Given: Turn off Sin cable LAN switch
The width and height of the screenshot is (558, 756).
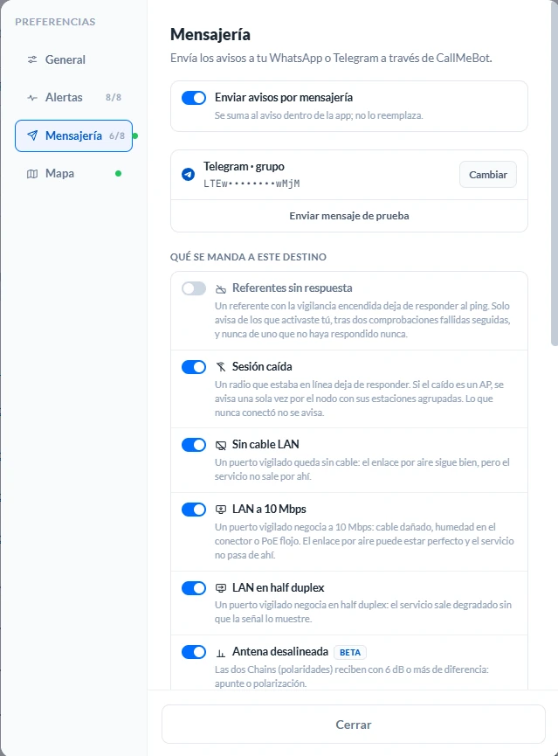Looking at the screenshot, I should [x=194, y=445].
